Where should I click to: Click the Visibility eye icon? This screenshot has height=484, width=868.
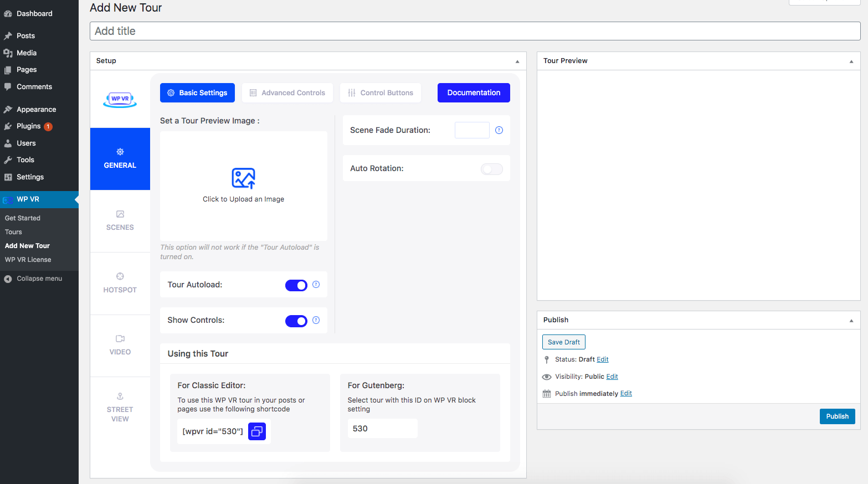(x=547, y=377)
